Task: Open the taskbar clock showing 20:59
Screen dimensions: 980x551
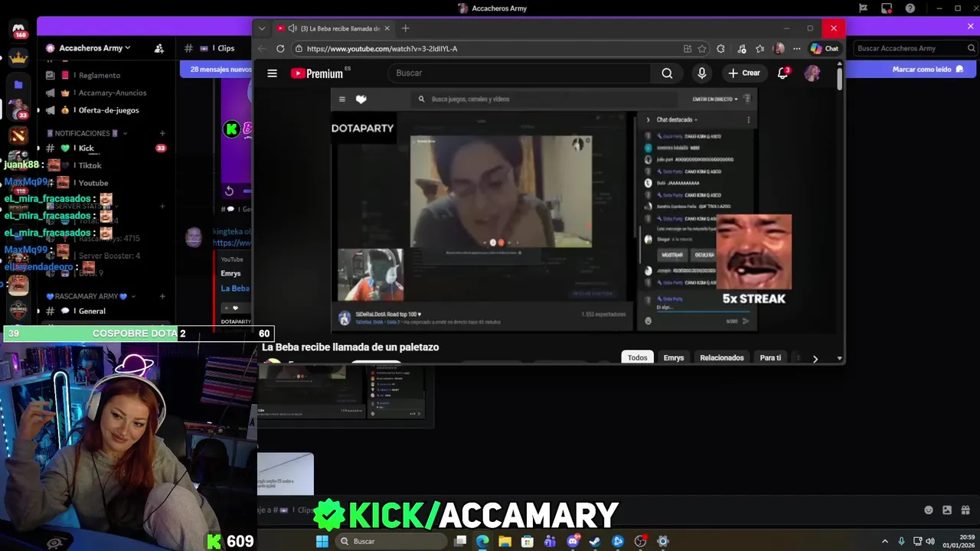Action: 959,541
